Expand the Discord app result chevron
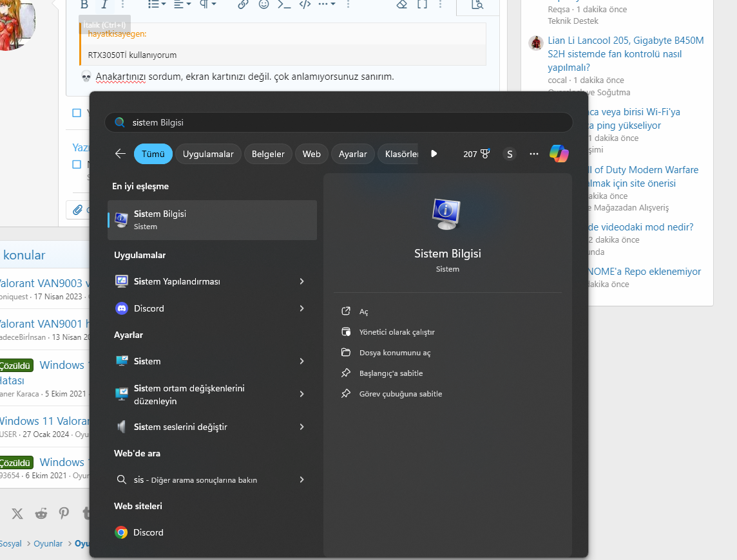This screenshot has width=737, height=560. 301,308
